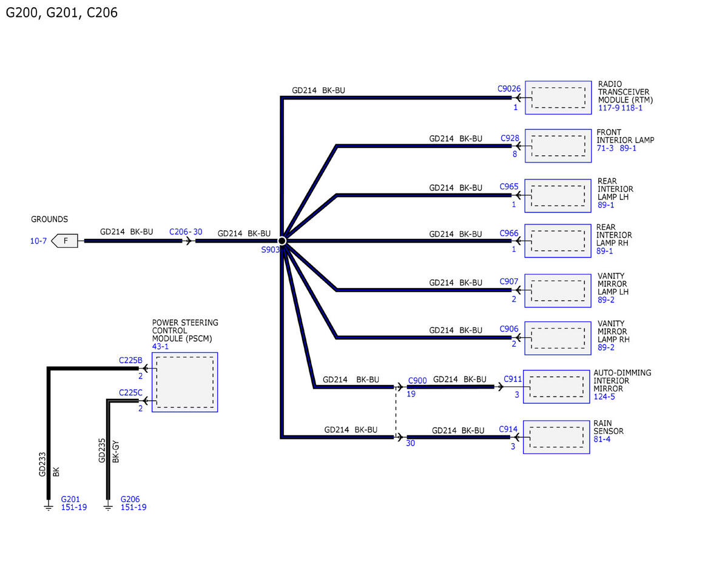Click the Auto-Dimming Interior Mirror component box
The width and height of the screenshot is (728, 562).
556,387
